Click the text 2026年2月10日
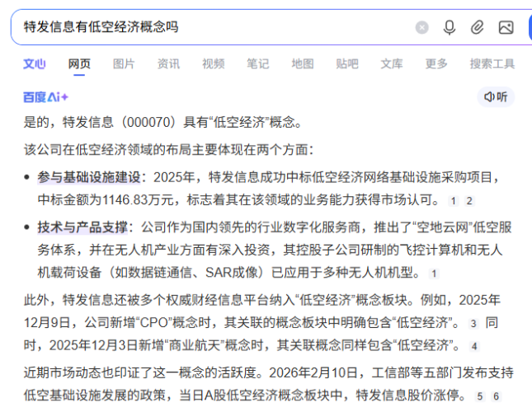 (313, 372)
